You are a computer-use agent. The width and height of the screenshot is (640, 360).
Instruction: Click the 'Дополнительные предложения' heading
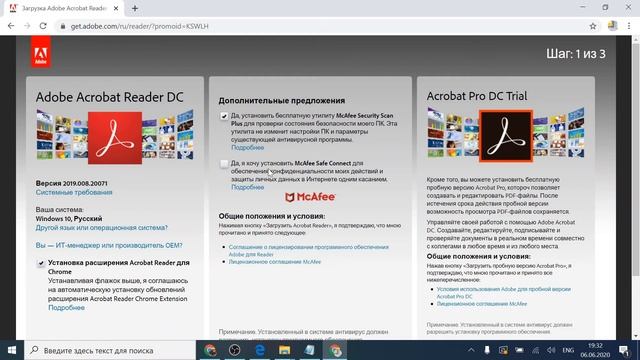[282, 100]
